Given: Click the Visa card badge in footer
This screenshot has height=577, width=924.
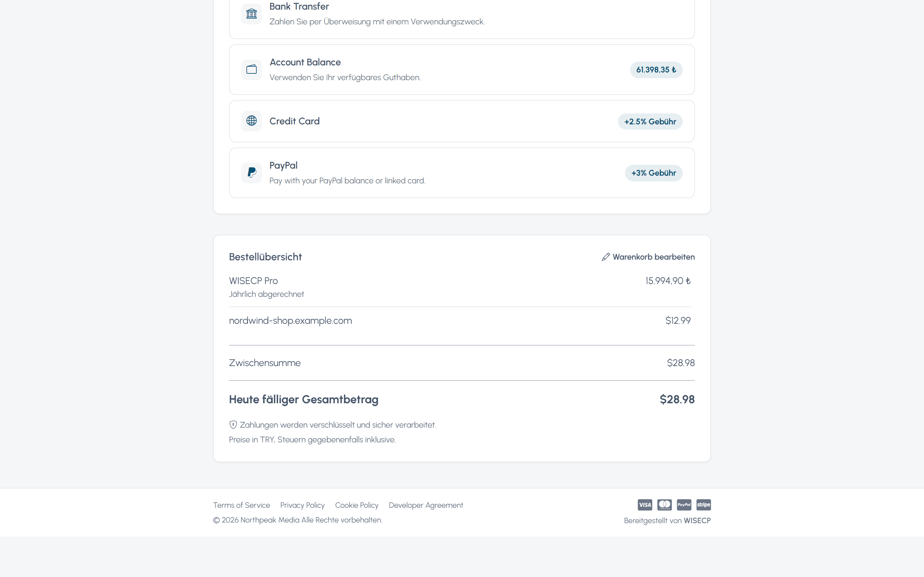Looking at the screenshot, I should click(x=645, y=505).
